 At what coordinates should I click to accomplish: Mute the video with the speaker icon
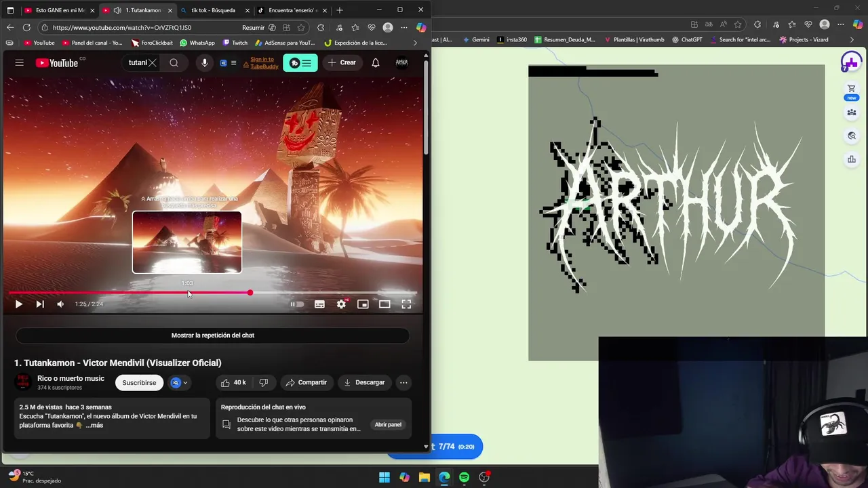click(60, 304)
